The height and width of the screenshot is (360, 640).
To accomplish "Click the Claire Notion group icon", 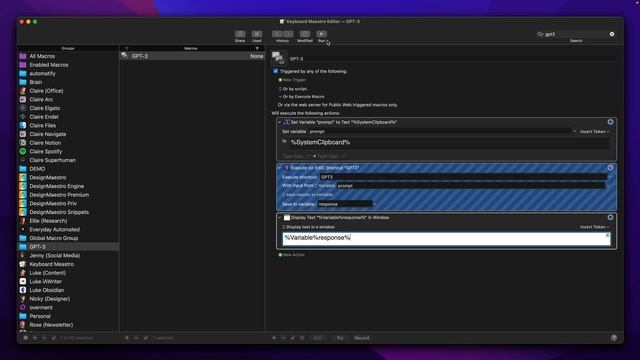I will (x=23, y=143).
